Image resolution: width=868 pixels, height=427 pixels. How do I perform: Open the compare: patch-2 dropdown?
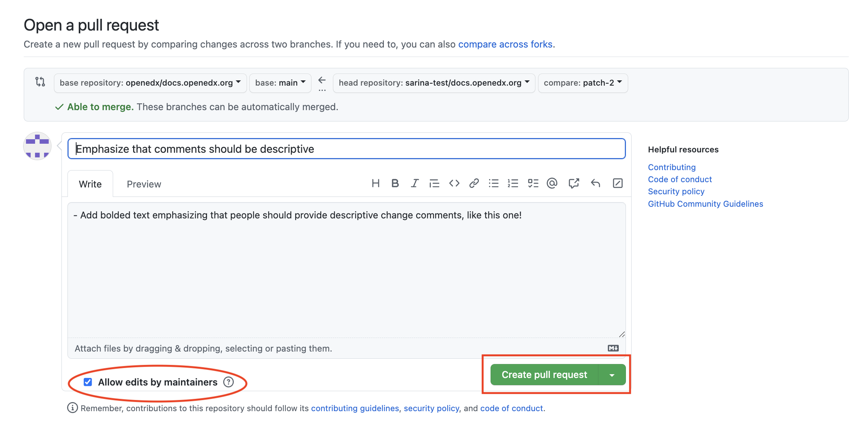[x=583, y=83]
